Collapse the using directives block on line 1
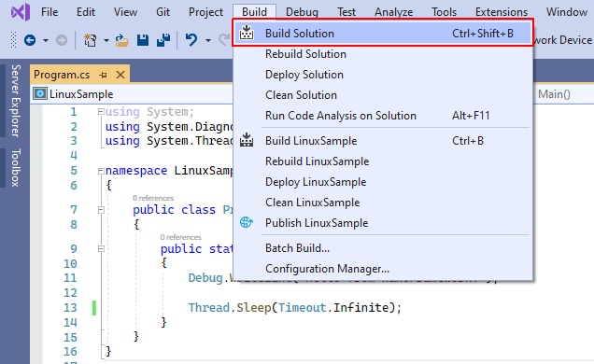This screenshot has height=364, width=594. click(101, 112)
